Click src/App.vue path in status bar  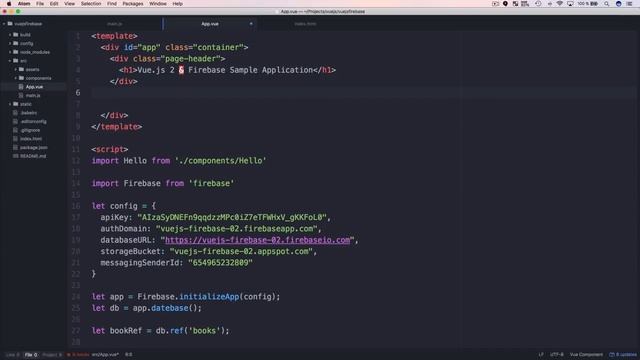pos(105,355)
